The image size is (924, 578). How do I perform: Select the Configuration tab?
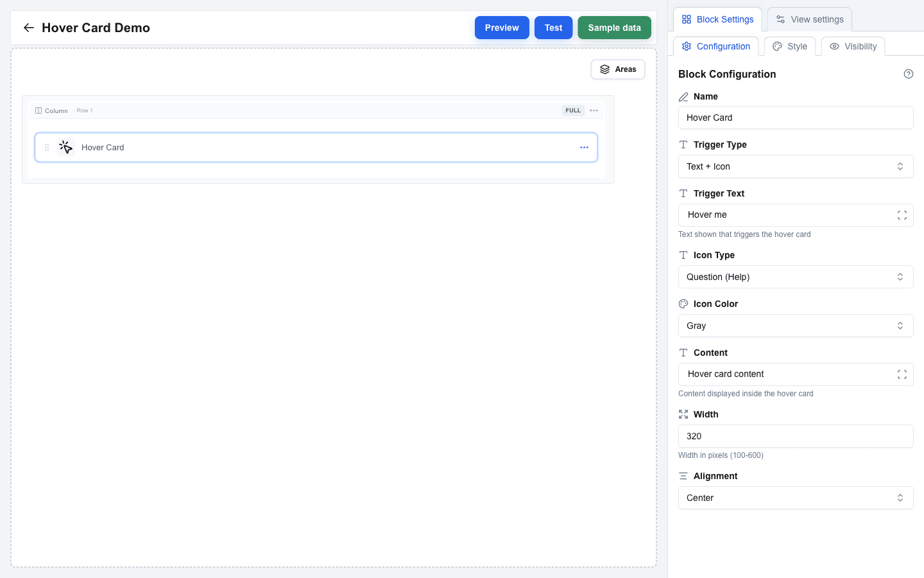pos(716,46)
